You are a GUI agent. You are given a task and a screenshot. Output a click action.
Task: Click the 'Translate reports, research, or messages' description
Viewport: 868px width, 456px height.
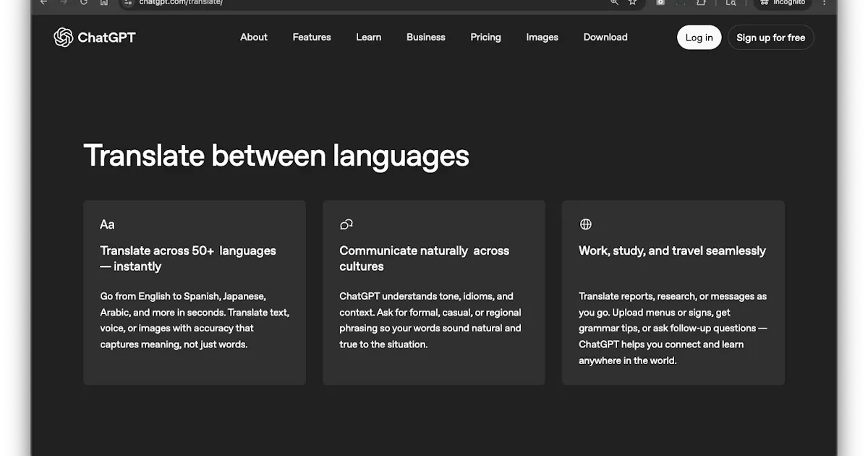[673, 328]
